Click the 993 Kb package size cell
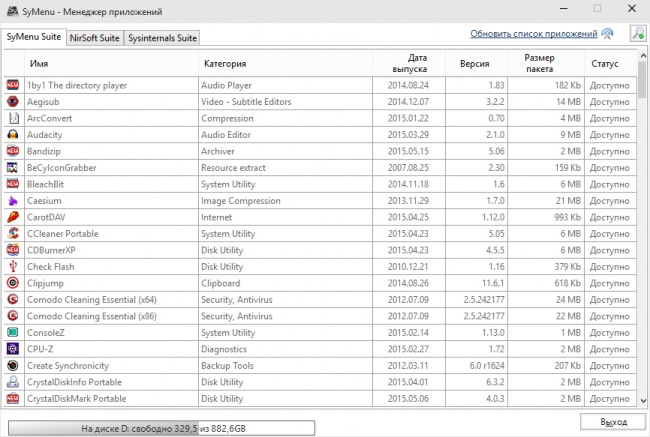The width and height of the screenshot is (650, 437). pyautogui.click(x=546, y=217)
